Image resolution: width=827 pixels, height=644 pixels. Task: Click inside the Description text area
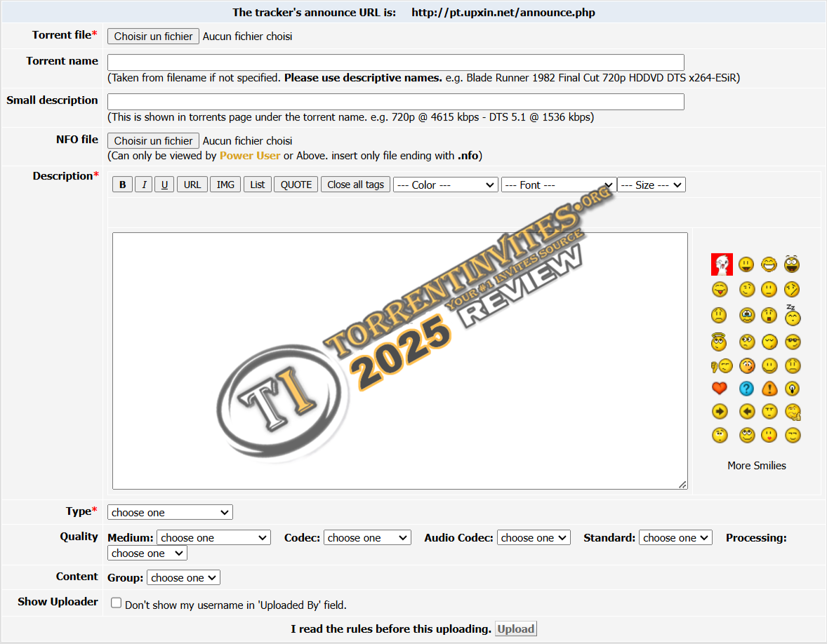399,361
